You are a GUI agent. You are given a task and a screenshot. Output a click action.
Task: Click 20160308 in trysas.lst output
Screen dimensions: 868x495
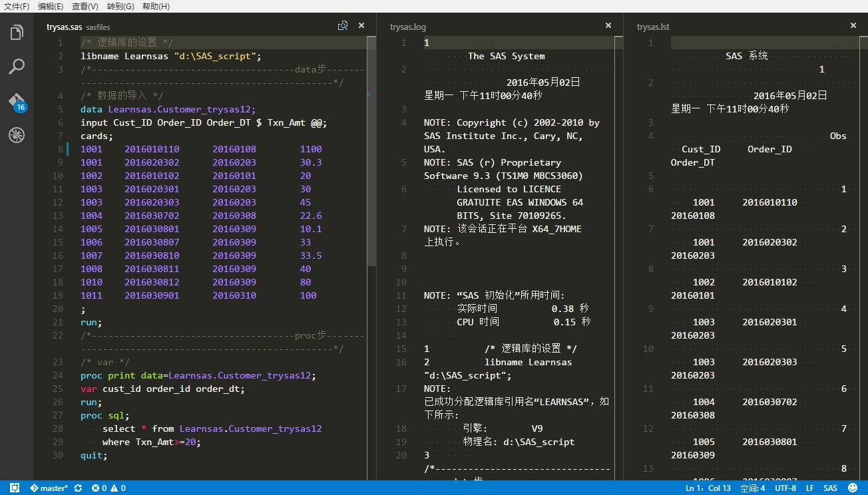point(693,415)
